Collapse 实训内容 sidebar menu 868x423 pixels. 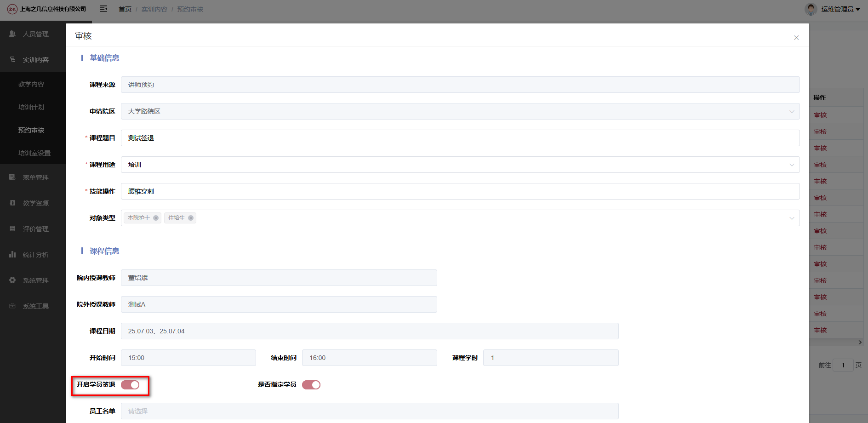tap(33, 60)
